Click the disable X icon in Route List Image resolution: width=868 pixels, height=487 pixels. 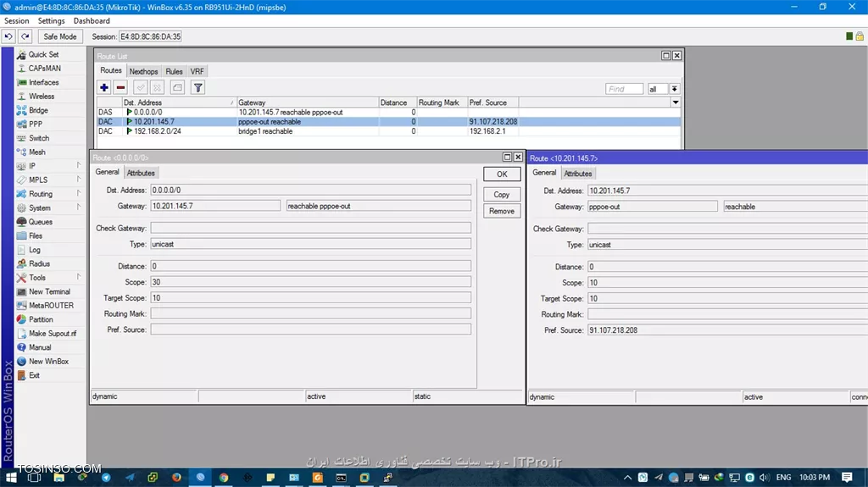click(157, 87)
